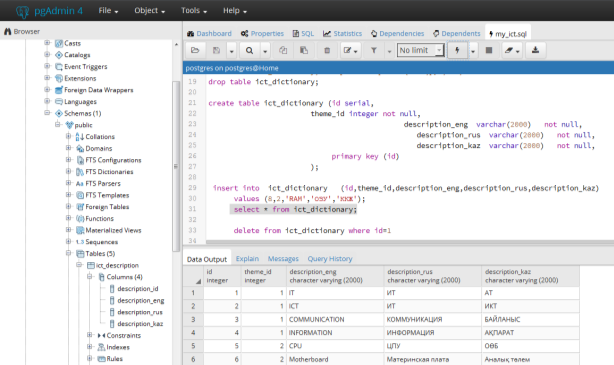Click the Clear eraser toolbar icon
The height and width of the screenshot is (365, 614).
(512, 50)
